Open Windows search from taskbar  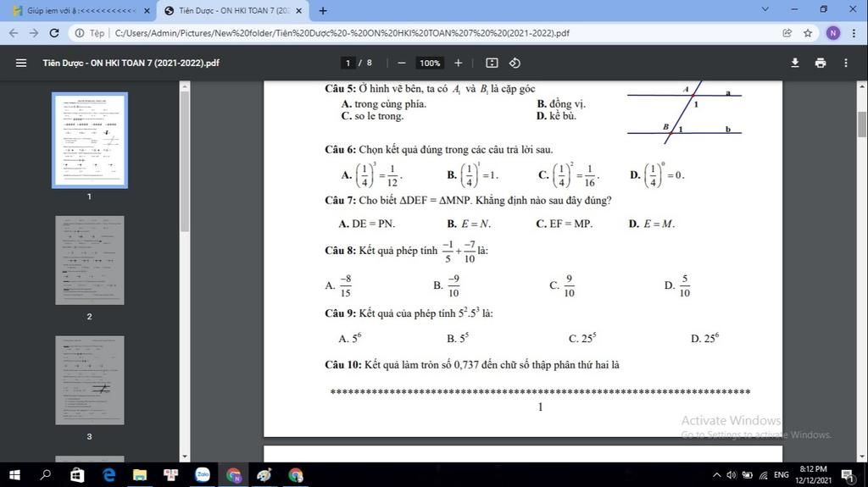point(46,475)
